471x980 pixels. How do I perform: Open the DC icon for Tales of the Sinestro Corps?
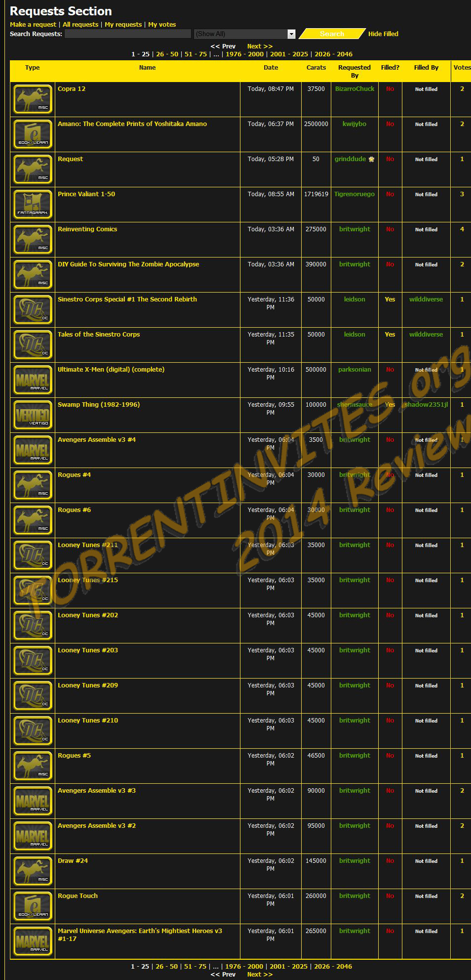point(33,345)
